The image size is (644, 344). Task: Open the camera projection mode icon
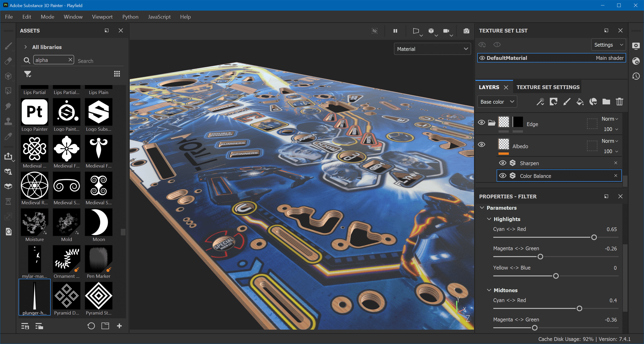[x=416, y=31]
